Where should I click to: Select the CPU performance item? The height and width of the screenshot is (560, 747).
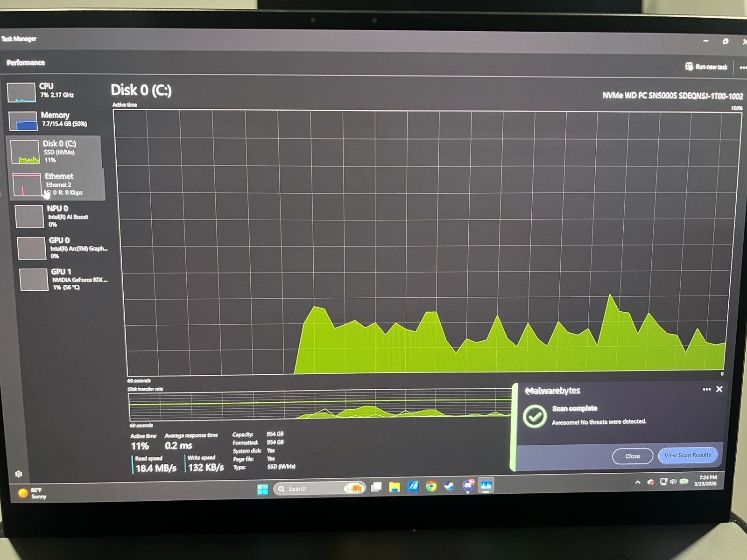pyautogui.click(x=54, y=91)
